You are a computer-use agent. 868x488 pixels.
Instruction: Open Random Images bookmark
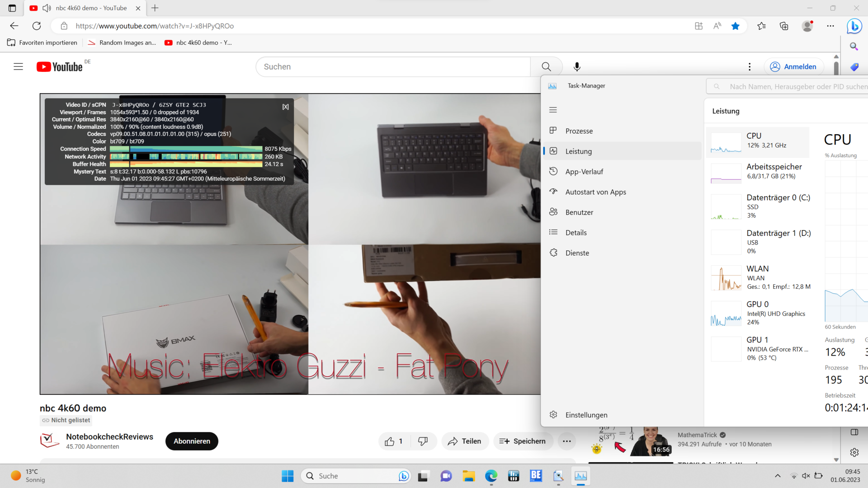click(122, 42)
